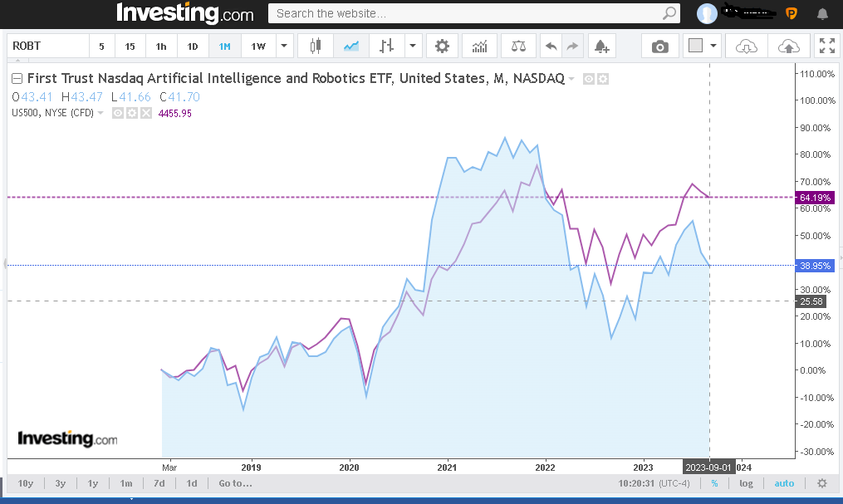Screen dimensions: 843x504
Task: Create a new price alert
Action: pos(603,46)
